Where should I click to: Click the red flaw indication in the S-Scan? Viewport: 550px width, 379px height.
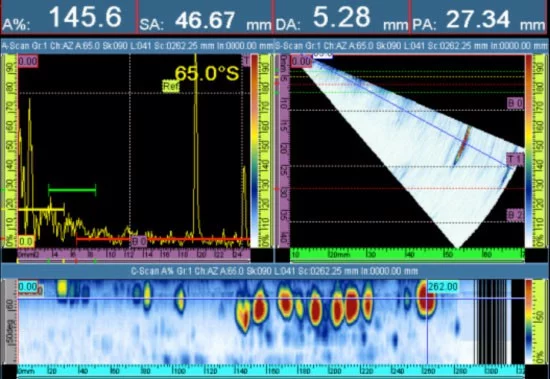point(463,146)
